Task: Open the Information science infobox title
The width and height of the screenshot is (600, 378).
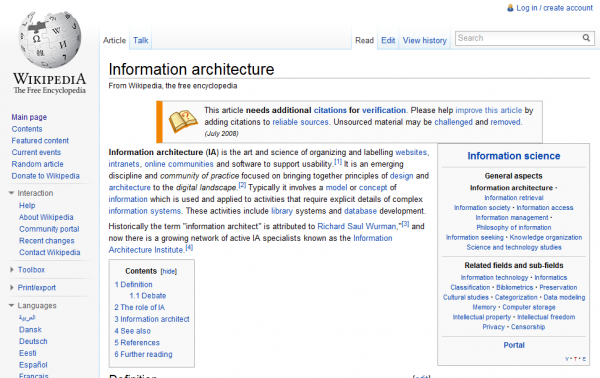Action: (x=514, y=156)
